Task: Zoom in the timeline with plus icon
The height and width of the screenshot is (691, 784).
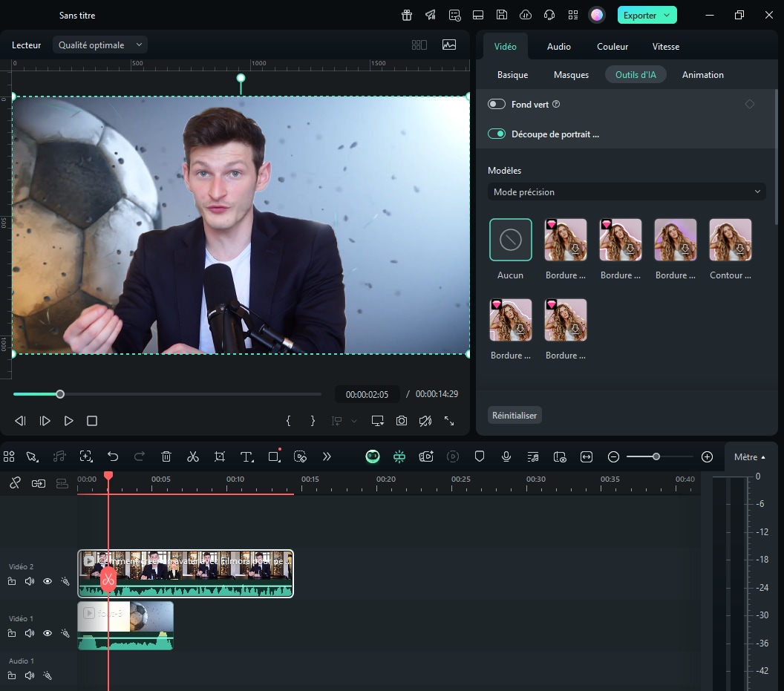Action: (x=707, y=457)
